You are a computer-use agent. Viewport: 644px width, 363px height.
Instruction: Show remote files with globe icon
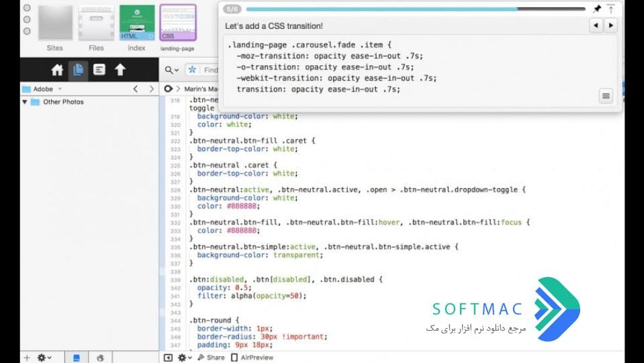(x=100, y=358)
